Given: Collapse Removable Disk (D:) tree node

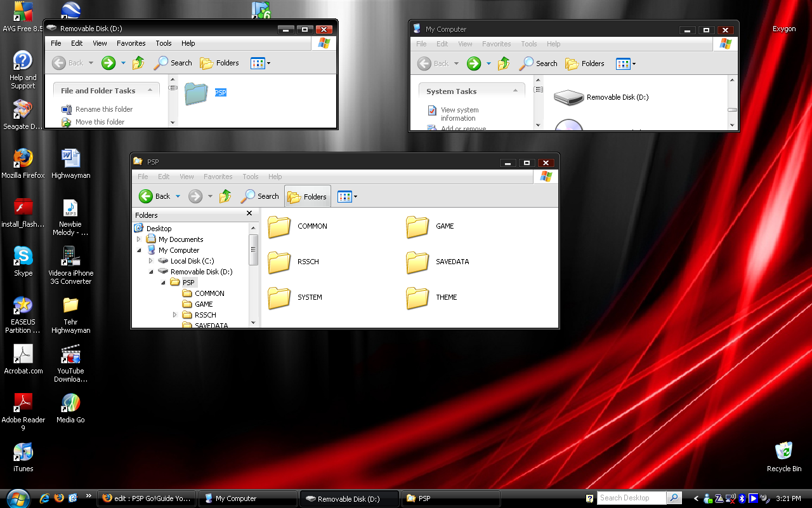Looking at the screenshot, I should point(151,272).
